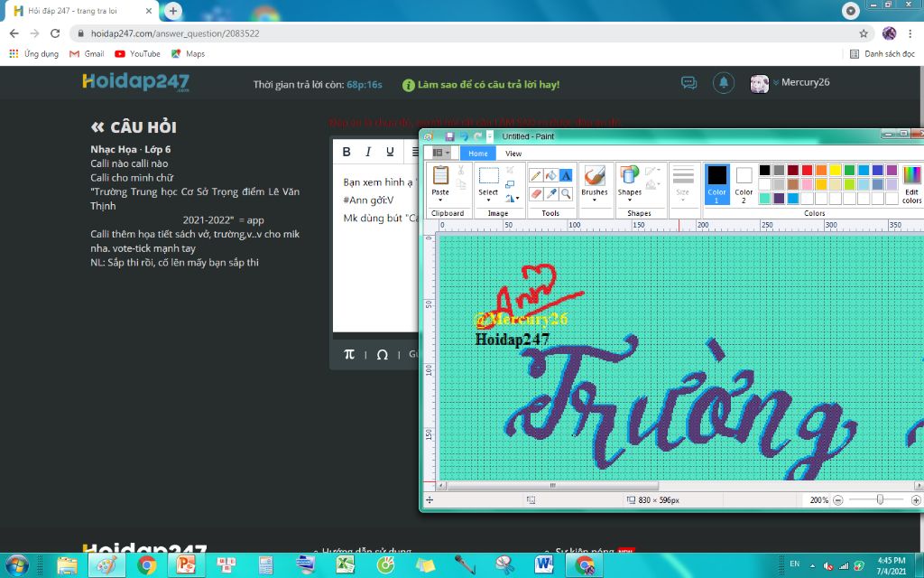
Task: Click Làm sao để có câu trả lời hay link
Action: point(488,84)
